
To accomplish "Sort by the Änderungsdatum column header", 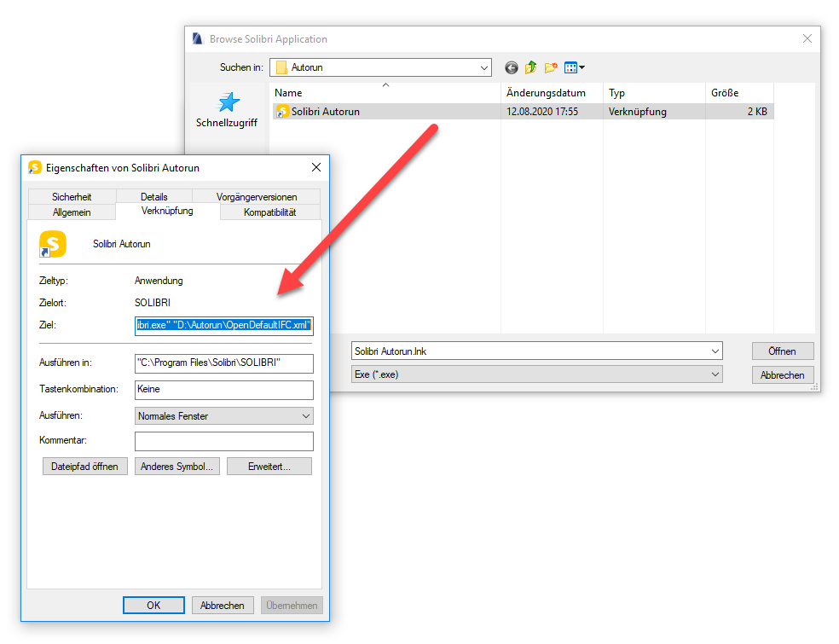I will (x=552, y=93).
